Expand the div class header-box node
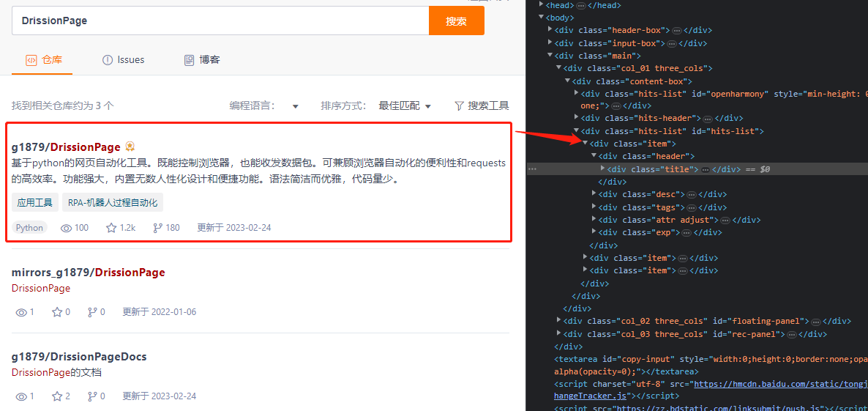 pyautogui.click(x=550, y=30)
